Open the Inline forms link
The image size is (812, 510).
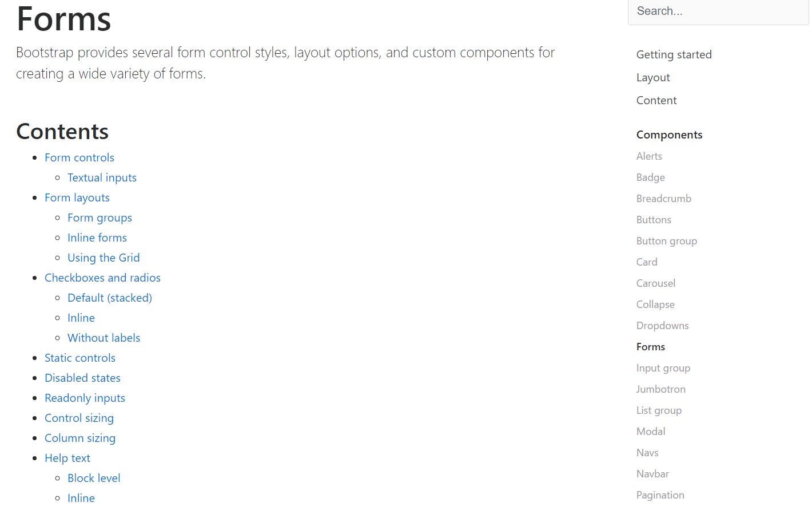pos(97,238)
